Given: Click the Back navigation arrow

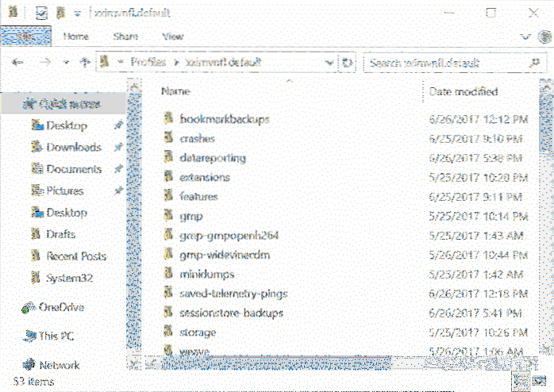Looking at the screenshot, I should (18, 63).
